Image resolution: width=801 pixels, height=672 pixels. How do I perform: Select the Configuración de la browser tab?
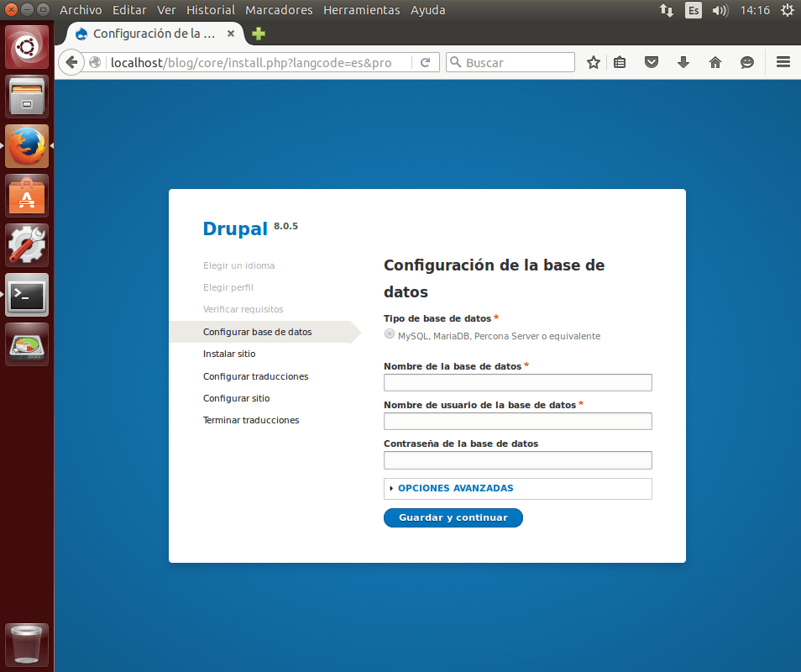tap(154, 34)
